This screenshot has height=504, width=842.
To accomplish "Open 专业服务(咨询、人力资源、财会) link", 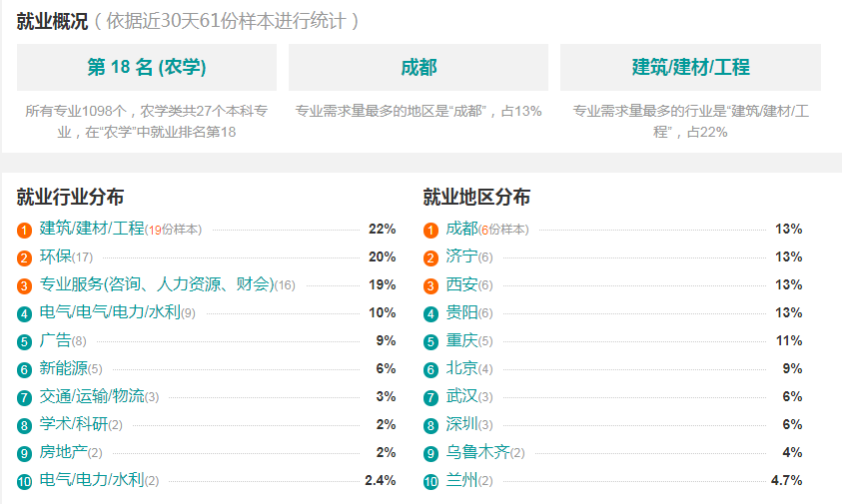I will (157, 283).
